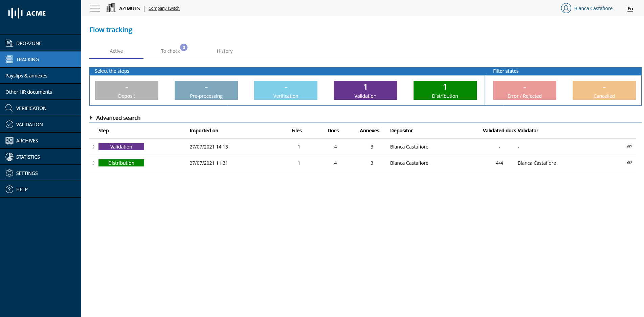Switch to the History tab
This screenshot has height=317, width=644.
tap(224, 51)
